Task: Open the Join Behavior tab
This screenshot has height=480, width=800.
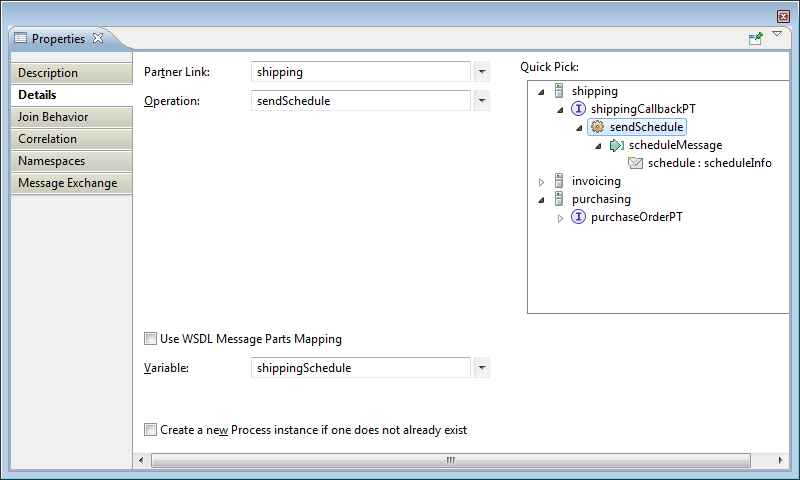Action: [53, 117]
